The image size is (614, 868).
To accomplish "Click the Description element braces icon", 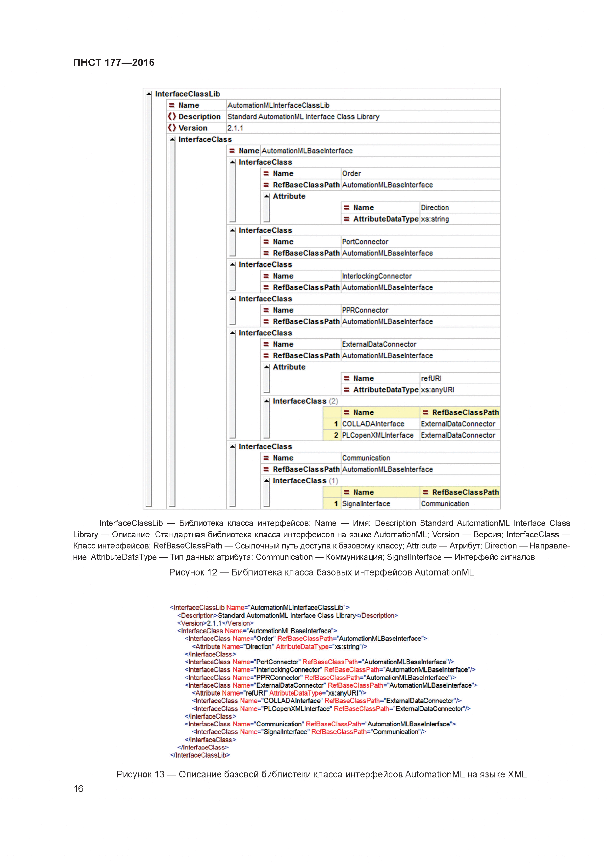I will (x=172, y=116).
